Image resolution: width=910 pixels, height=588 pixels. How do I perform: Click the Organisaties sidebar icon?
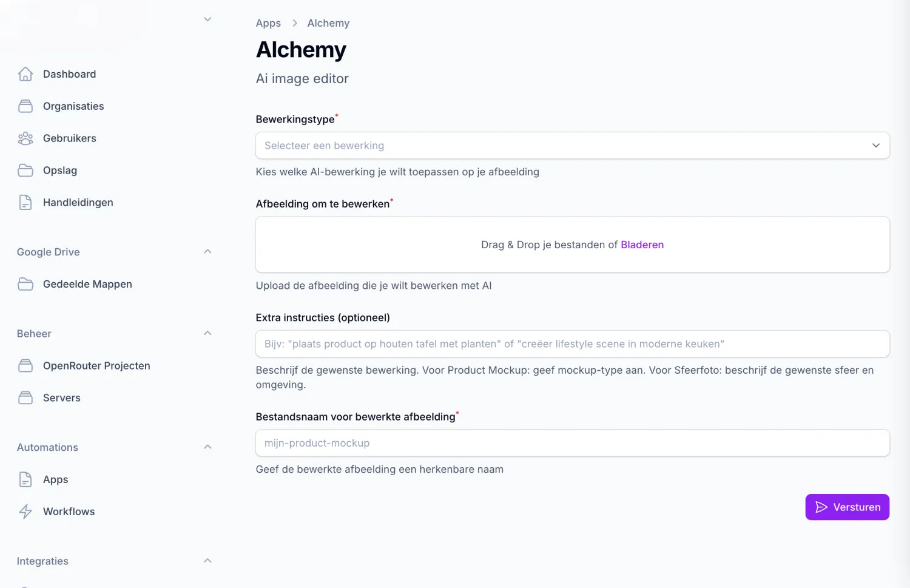click(x=25, y=106)
